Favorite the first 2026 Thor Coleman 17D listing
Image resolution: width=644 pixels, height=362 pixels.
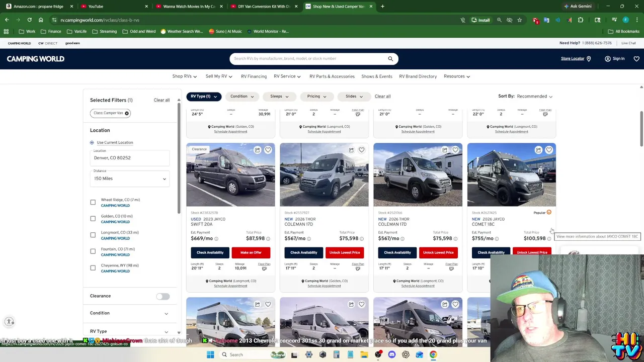pos(361,150)
